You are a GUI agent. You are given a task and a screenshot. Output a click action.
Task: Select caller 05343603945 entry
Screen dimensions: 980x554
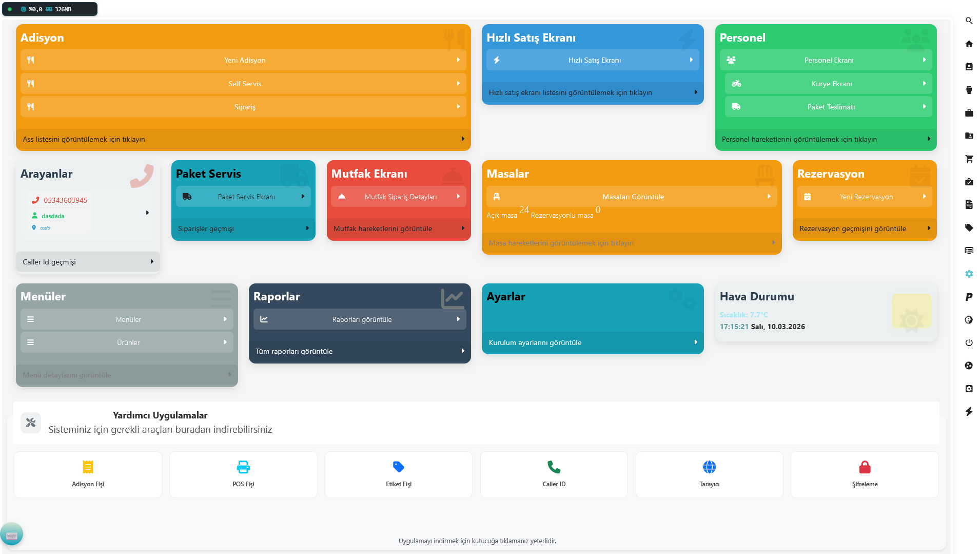(65, 200)
